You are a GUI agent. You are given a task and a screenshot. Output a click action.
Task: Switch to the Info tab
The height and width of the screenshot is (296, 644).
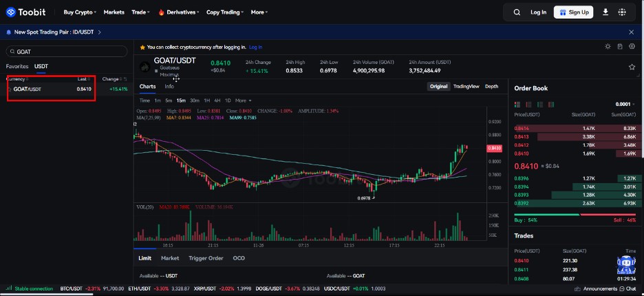click(169, 86)
